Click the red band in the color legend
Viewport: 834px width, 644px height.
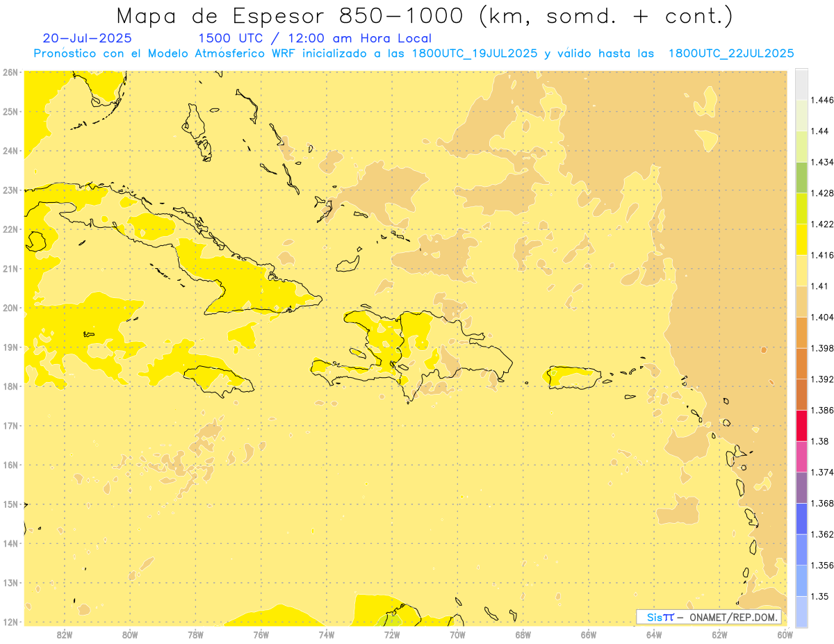(801, 425)
